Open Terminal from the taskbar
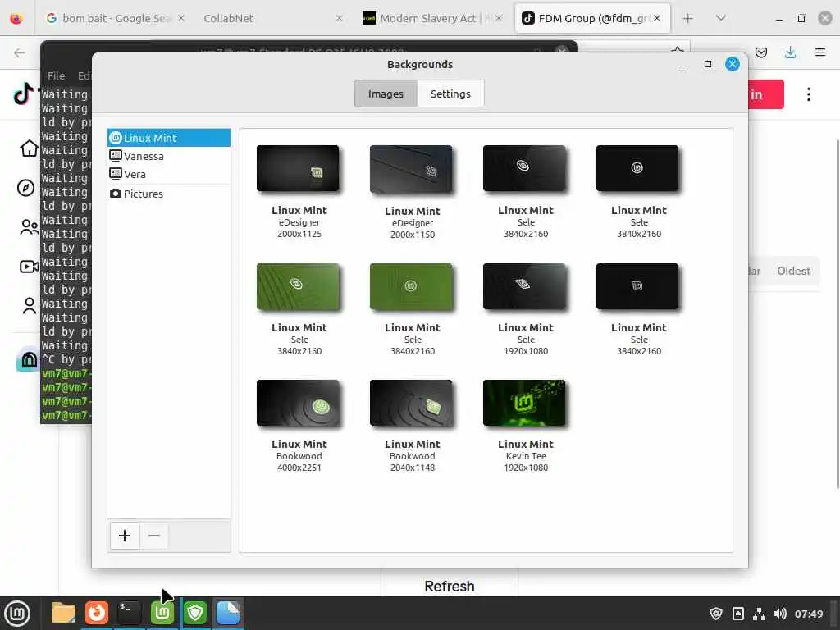This screenshot has height=630, width=840. click(x=129, y=613)
